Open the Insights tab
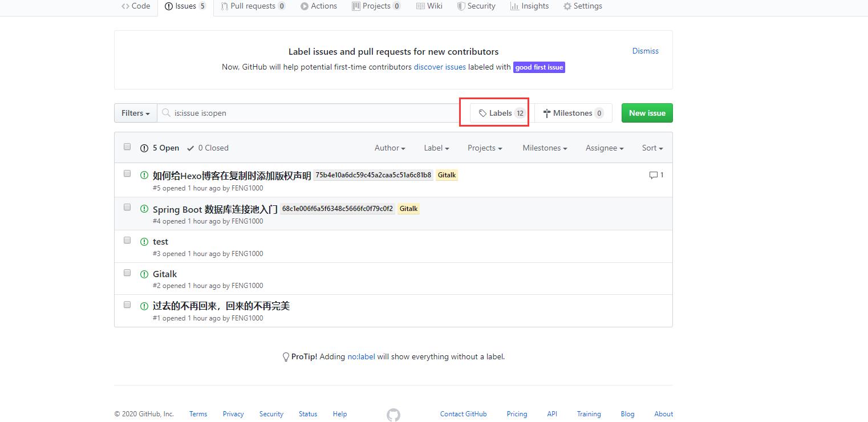 pyautogui.click(x=529, y=6)
